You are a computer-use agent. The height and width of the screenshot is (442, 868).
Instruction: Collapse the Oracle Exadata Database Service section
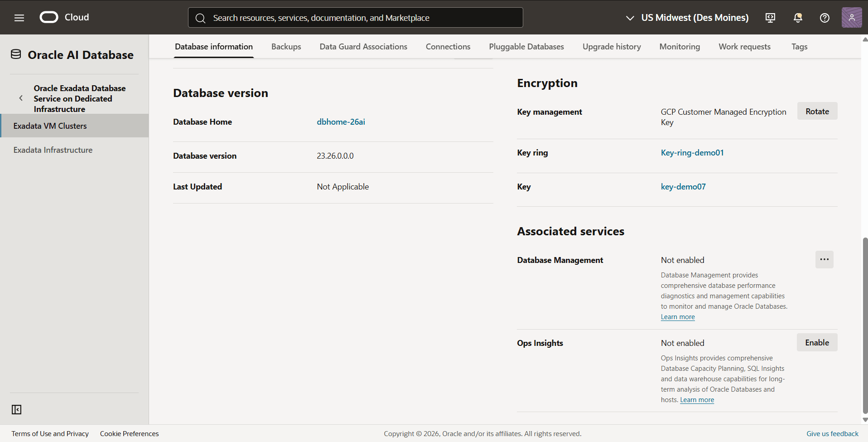pyautogui.click(x=21, y=98)
